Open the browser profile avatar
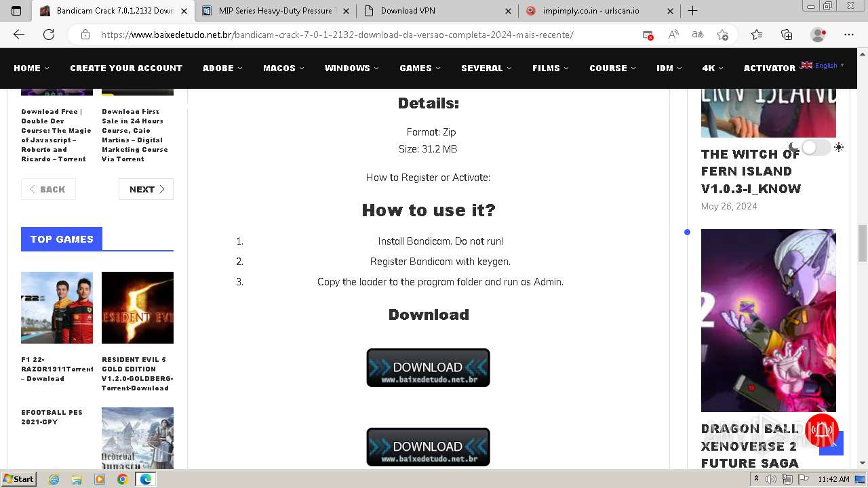The width and height of the screenshot is (868, 488). (818, 35)
